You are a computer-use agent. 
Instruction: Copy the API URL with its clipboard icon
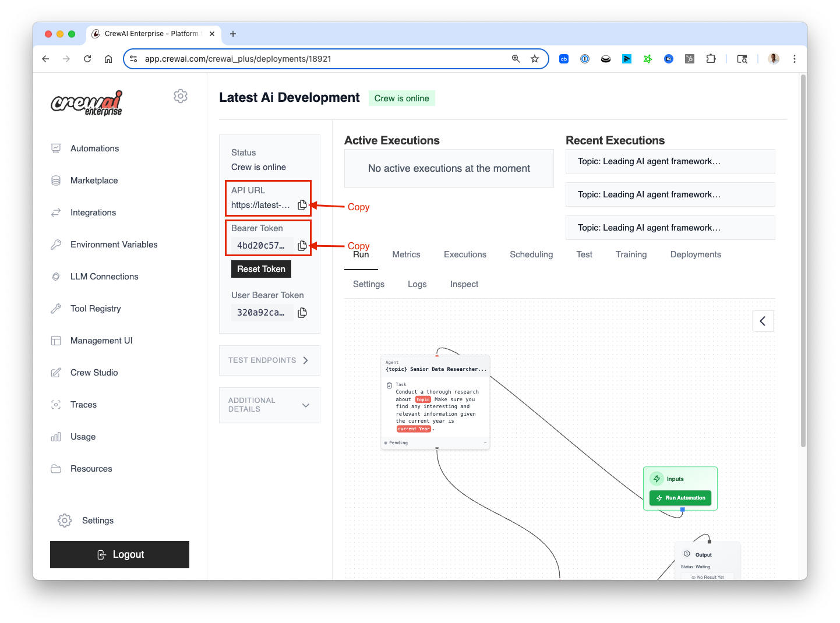(302, 205)
